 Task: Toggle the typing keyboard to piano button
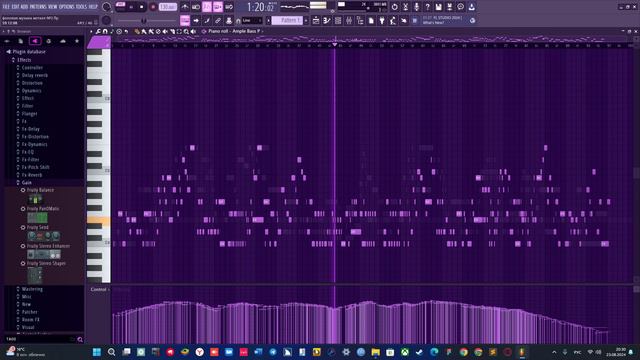[x=185, y=20]
